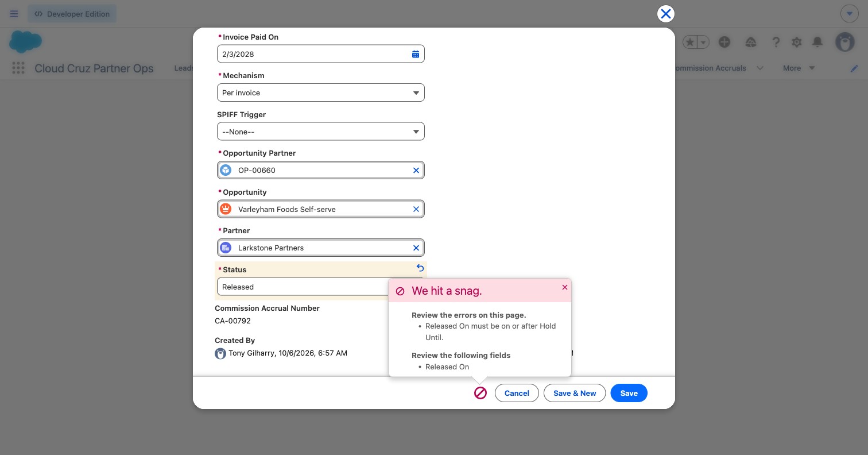Click the CA-00792 accrual number text

(x=232, y=321)
